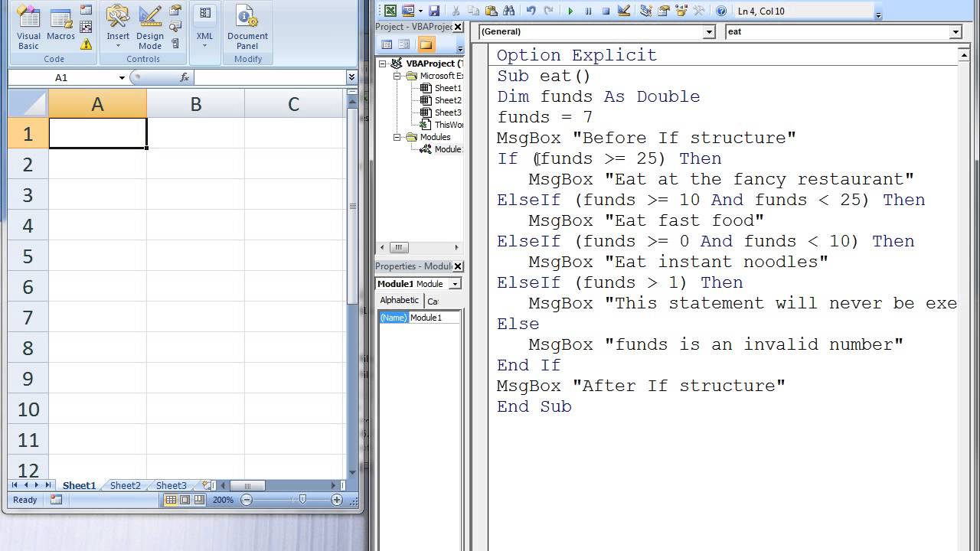Click the Find binoculars icon

tap(508, 11)
